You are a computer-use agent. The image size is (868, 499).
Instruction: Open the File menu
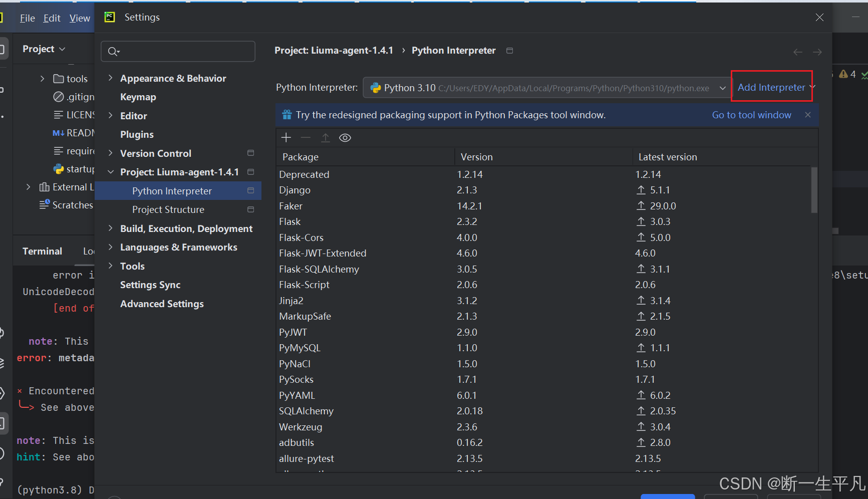tap(27, 18)
